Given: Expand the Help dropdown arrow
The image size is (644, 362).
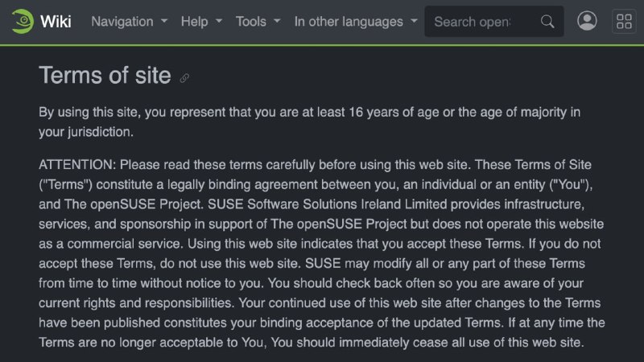Looking at the screenshot, I should click(x=219, y=21).
